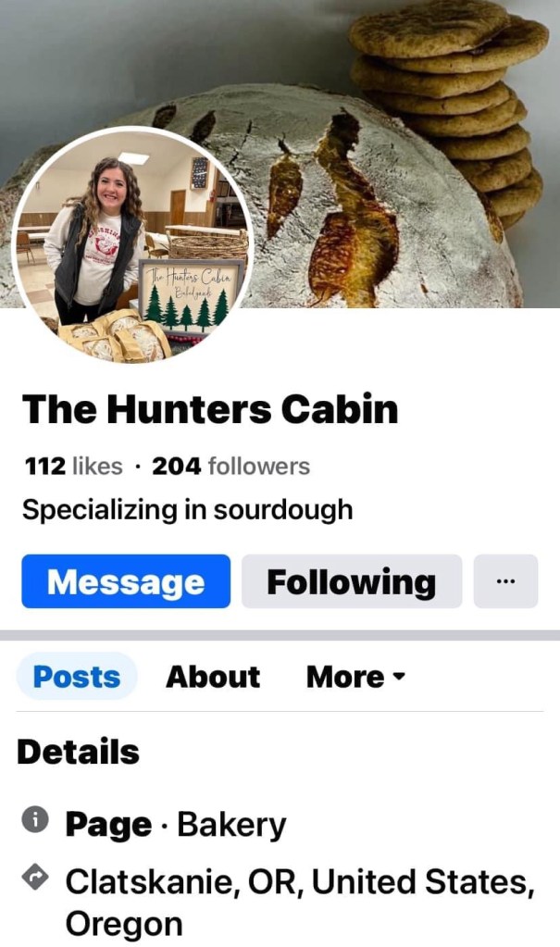Click the Details section heading

(79, 752)
